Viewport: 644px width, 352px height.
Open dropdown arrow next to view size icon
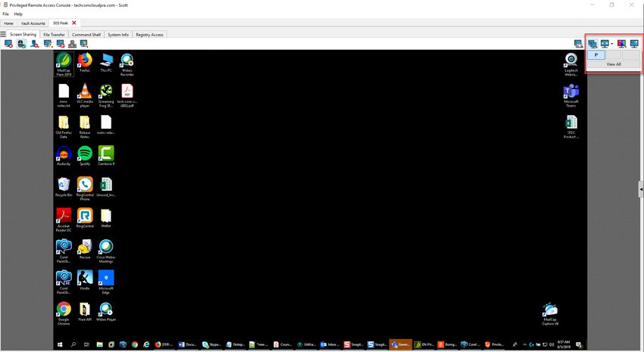click(611, 44)
